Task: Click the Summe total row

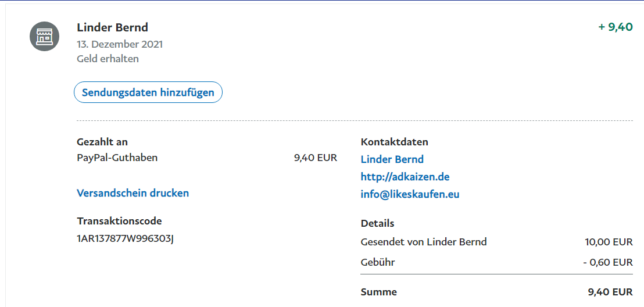Action: pos(496,292)
